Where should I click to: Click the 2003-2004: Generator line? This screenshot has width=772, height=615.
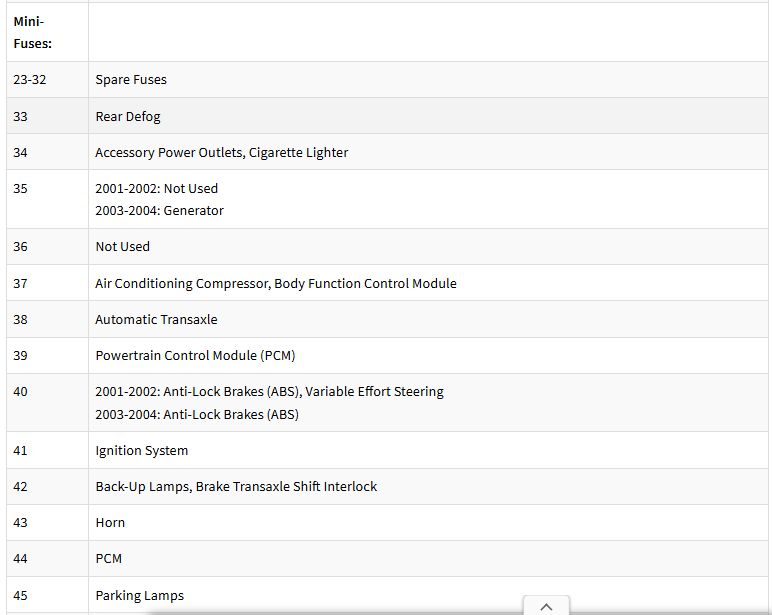160,210
